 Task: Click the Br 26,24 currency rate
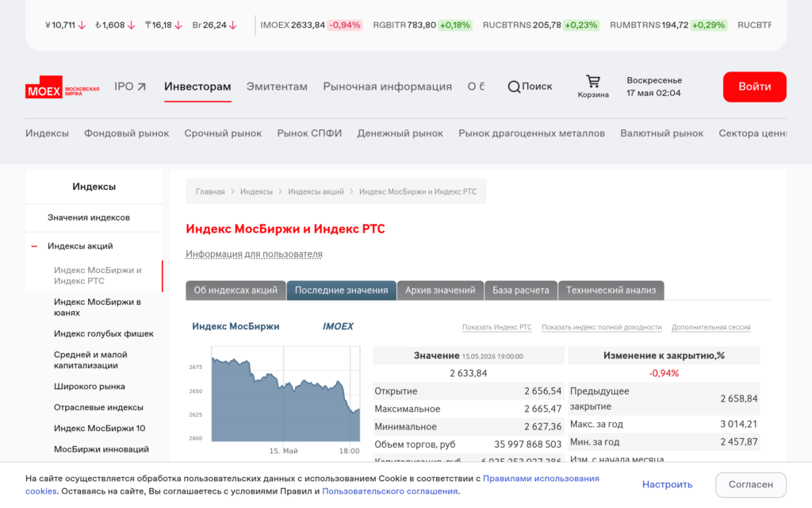[214, 25]
